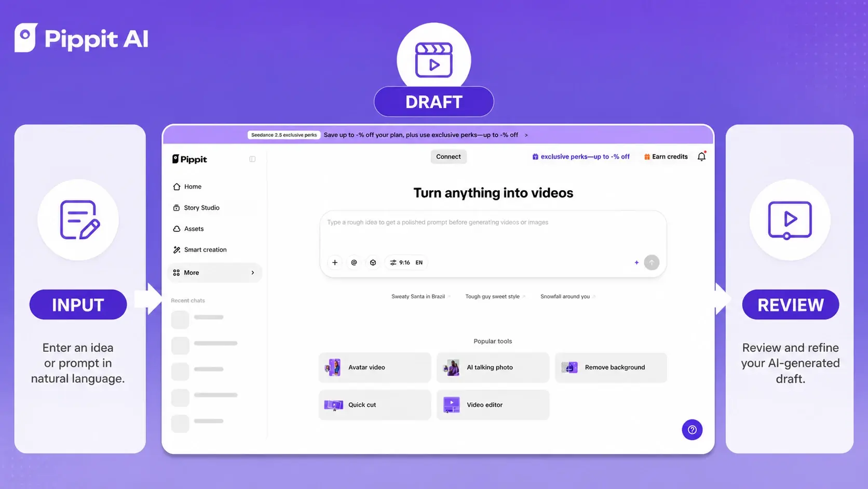Click the Pippit logo in the sidebar
Viewport: 868px width, 489px height.
coord(189,159)
